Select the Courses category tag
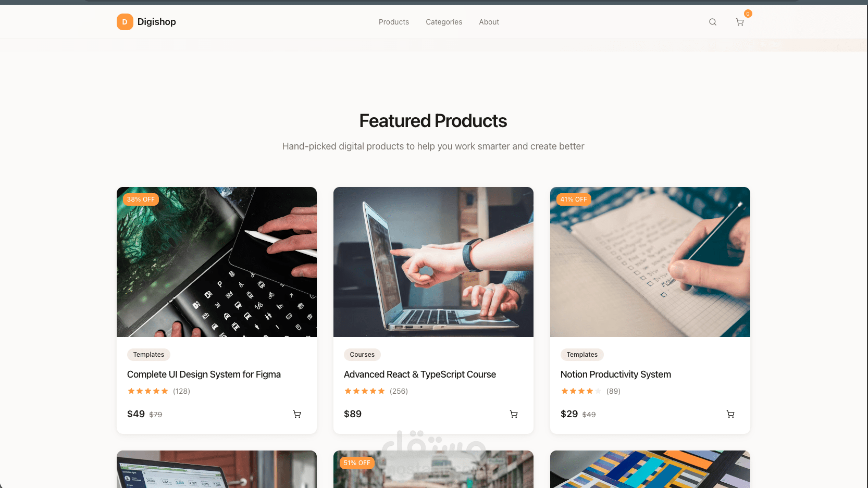The image size is (868, 488). point(362,355)
